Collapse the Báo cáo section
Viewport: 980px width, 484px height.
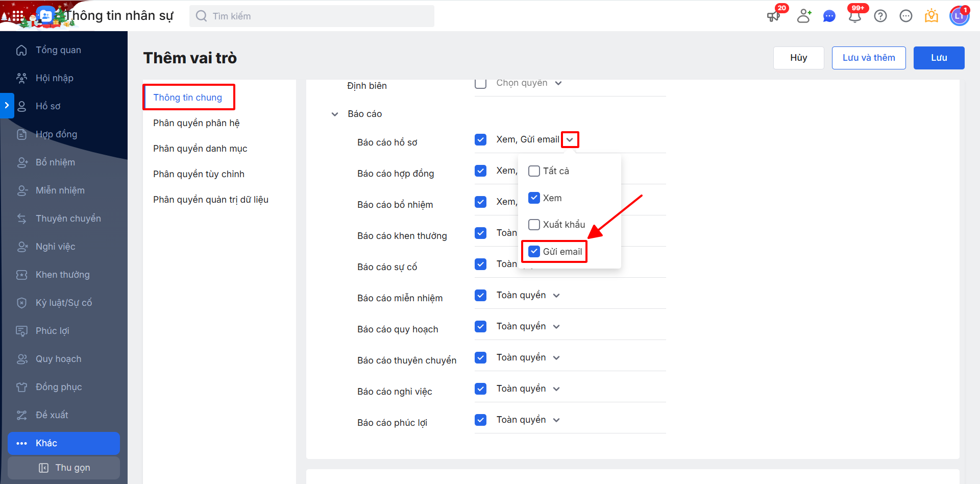pyautogui.click(x=335, y=114)
